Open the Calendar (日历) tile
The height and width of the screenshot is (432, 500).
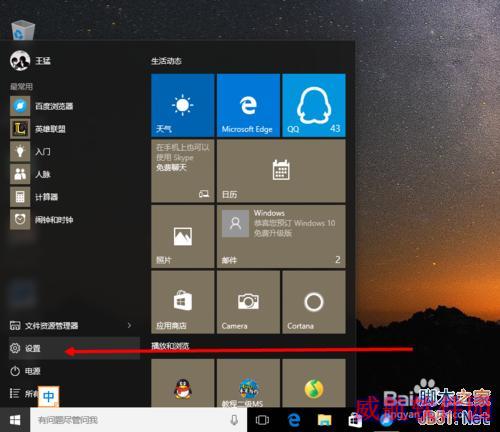(281, 171)
